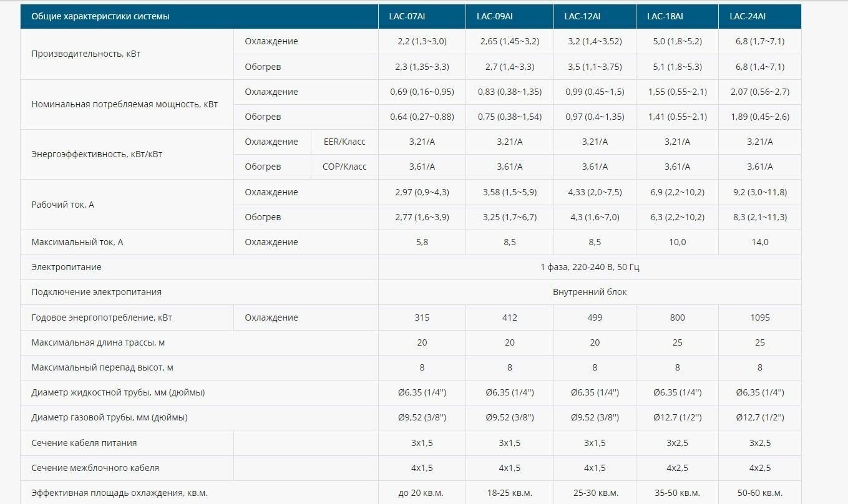Click value '2,65 (1,45~3,2)'
This screenshot has width=848, height=504.
[x=510, y=41]
